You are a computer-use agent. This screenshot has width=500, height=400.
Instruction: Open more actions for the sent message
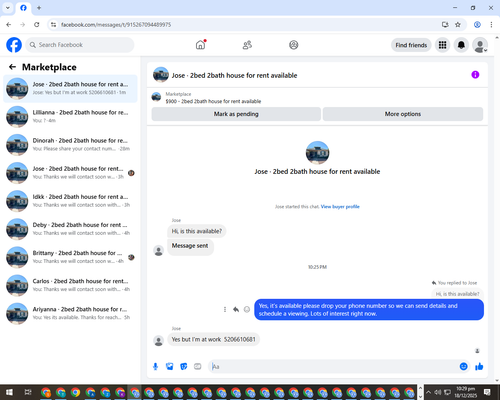point(225,310)
